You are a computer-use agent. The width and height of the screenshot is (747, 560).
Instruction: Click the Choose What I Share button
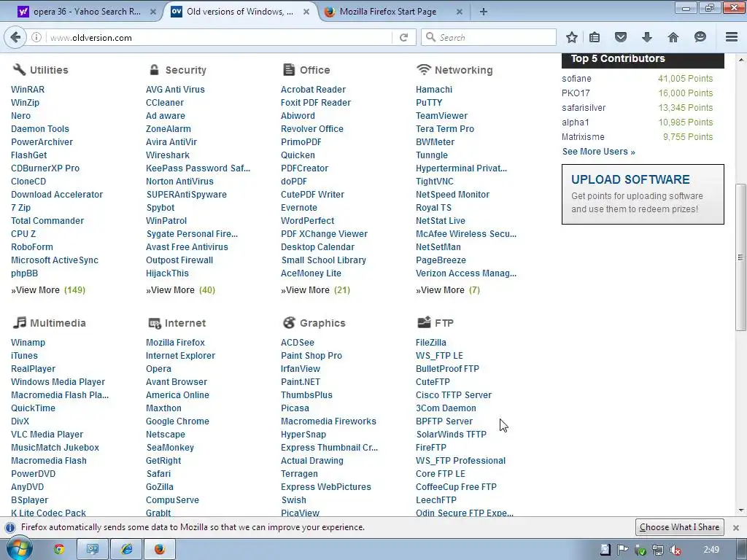pos(679,527)
